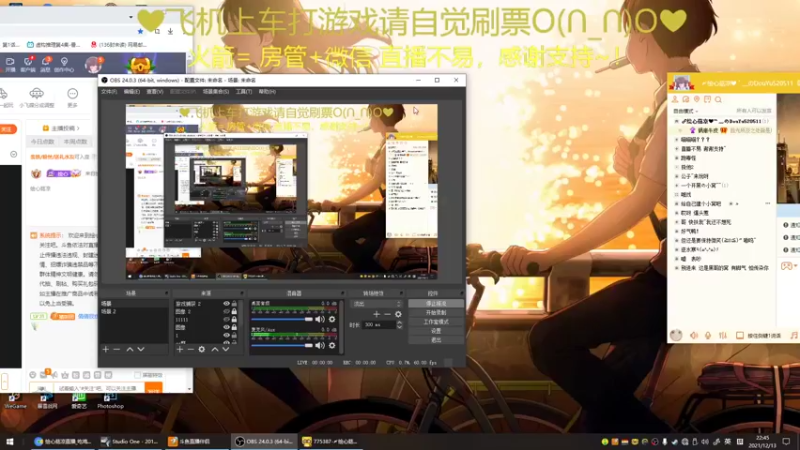
Task: Move scene up in Scenes panel
Action: pos(130,349)
